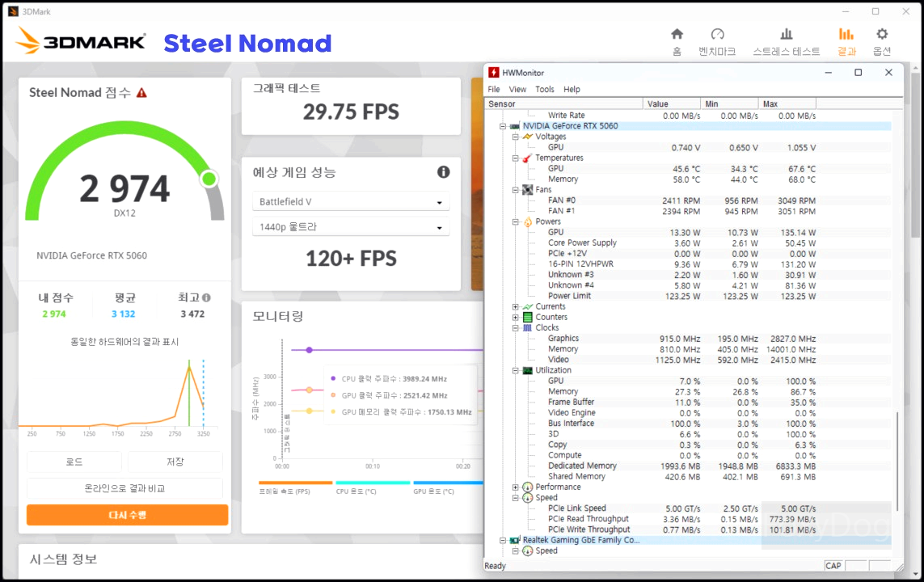
Task: Click the Currents category icon
Action: [x=527, y=306]
